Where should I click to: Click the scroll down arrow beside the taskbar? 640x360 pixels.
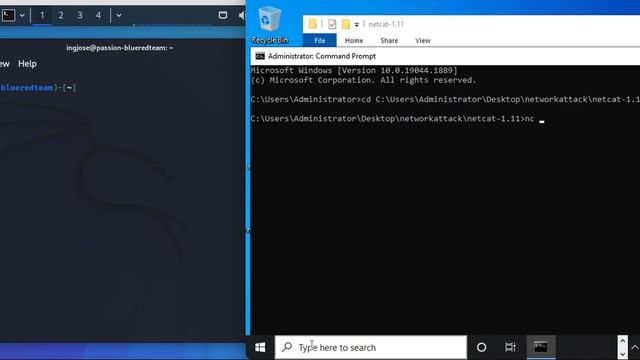coord(622,353)
